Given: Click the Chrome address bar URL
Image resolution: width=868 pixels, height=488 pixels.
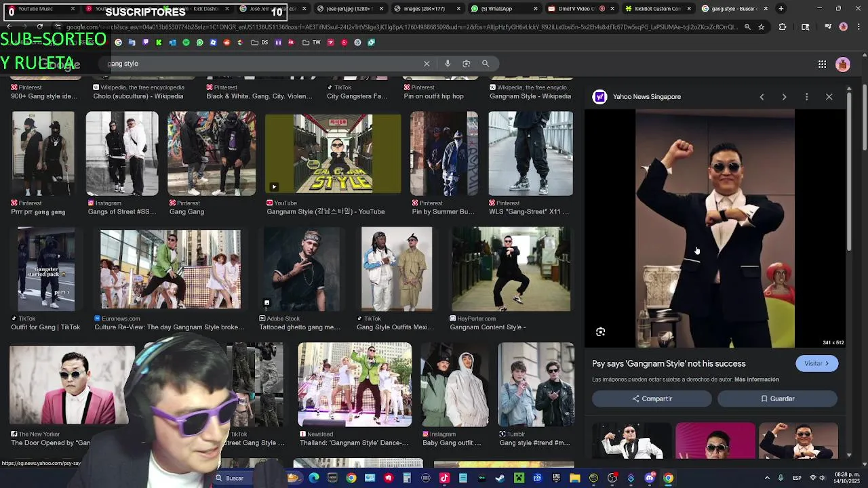Looking at the screenshot, I should point(400,27).
